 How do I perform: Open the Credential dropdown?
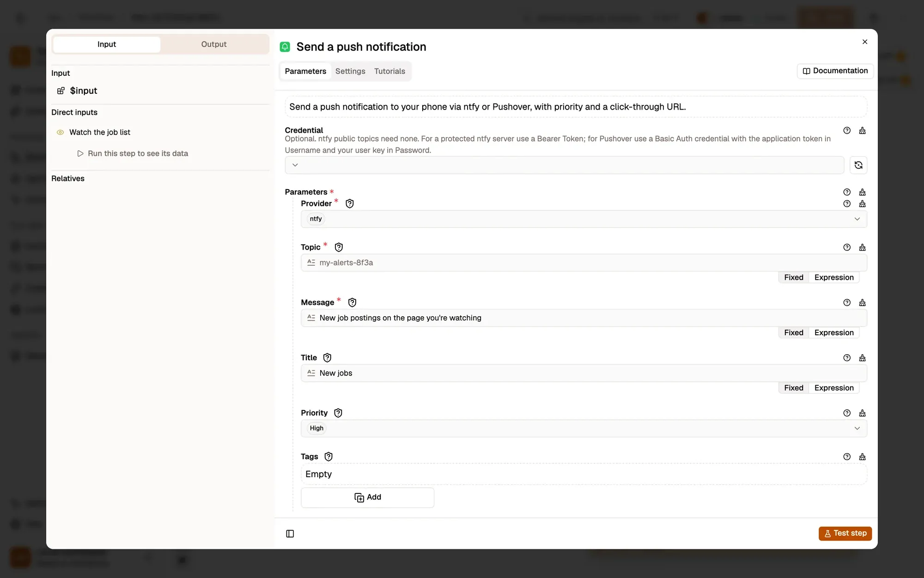[x=564, y=165]
